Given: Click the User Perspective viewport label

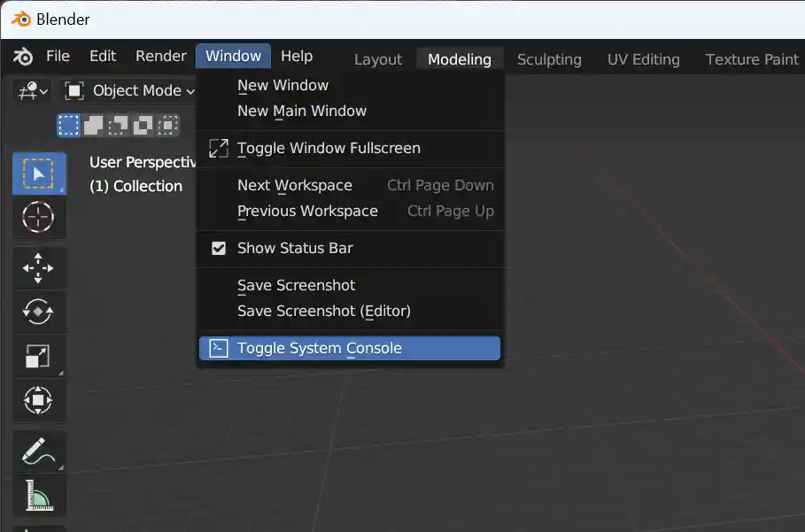Looking at the screenshot, I should click(143, 163).
